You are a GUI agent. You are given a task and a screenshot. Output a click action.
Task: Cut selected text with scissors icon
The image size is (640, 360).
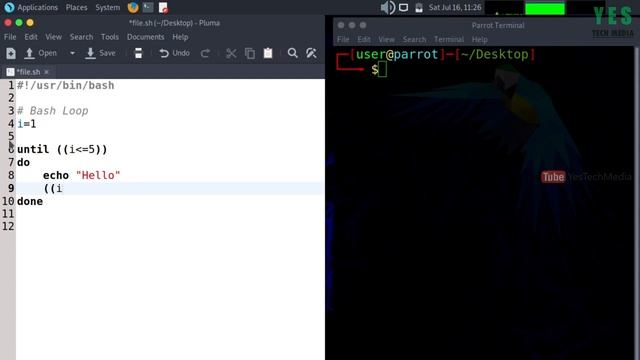point(231,53)
